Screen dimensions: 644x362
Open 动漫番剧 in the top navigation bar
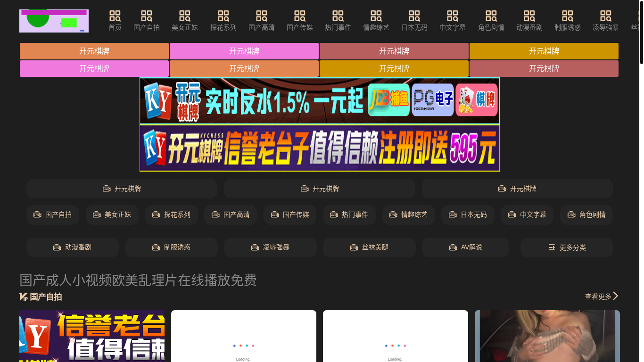(x=529, y=21)
